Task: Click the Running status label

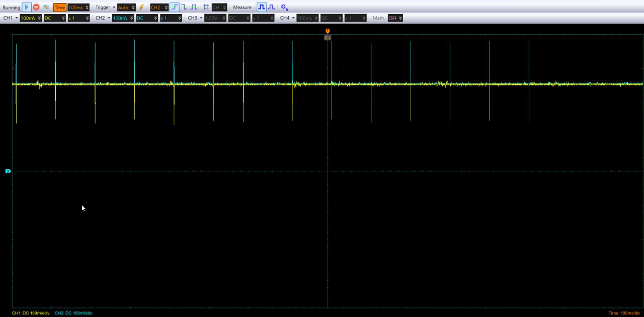Action: 11,8
